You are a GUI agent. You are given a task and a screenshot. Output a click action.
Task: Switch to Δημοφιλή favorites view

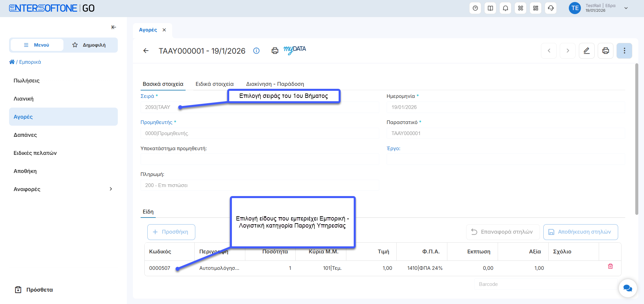(x=89, y=45)
